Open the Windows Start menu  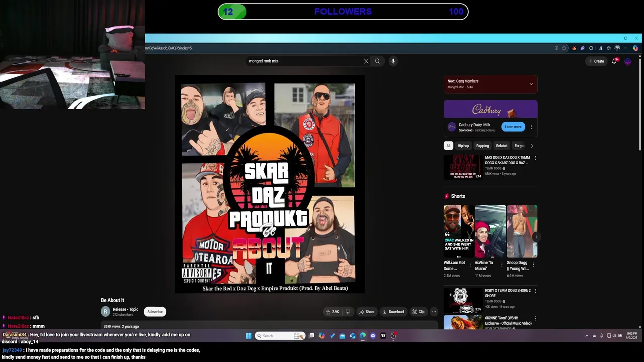249,336
